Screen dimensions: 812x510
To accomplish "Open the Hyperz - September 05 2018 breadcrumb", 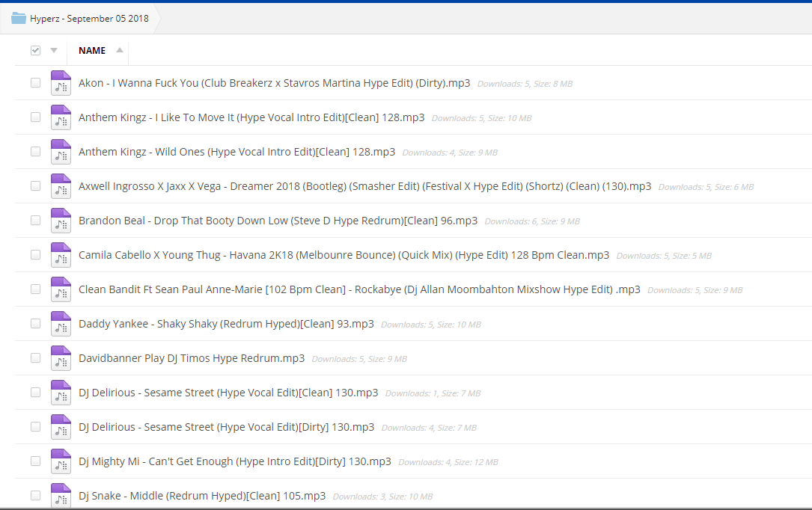I will click(89, 19).
